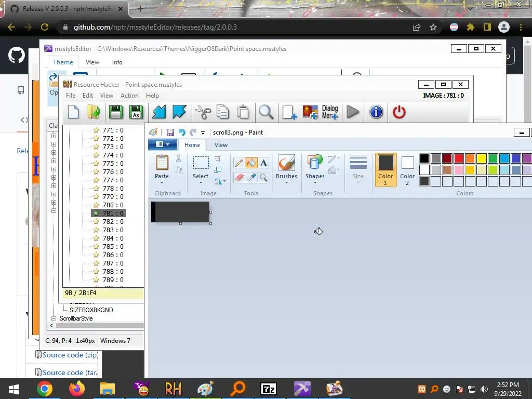Open 7-Zip from the taskbar
This screenshot has height=399, width=532.
tap(269, 389)
